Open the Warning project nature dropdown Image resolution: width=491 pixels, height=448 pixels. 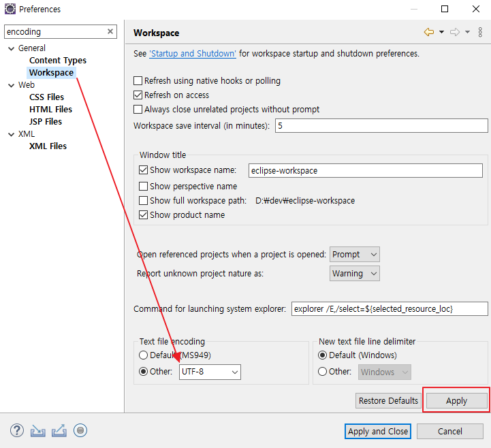coord(355,273)
